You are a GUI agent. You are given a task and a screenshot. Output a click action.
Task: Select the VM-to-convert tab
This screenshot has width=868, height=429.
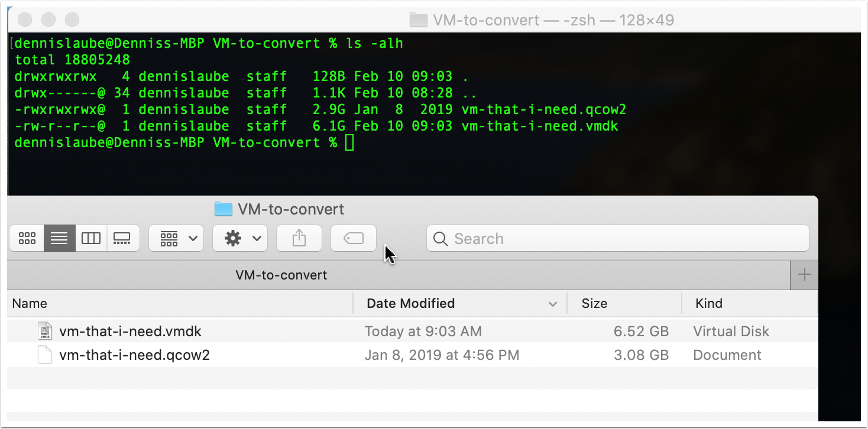point(281,275)
